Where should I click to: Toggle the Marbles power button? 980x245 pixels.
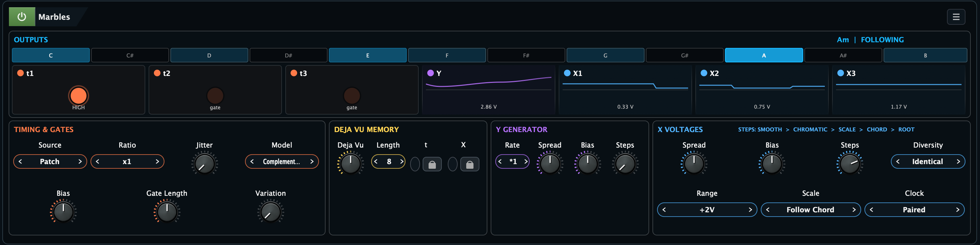click(x=22, y=17)
